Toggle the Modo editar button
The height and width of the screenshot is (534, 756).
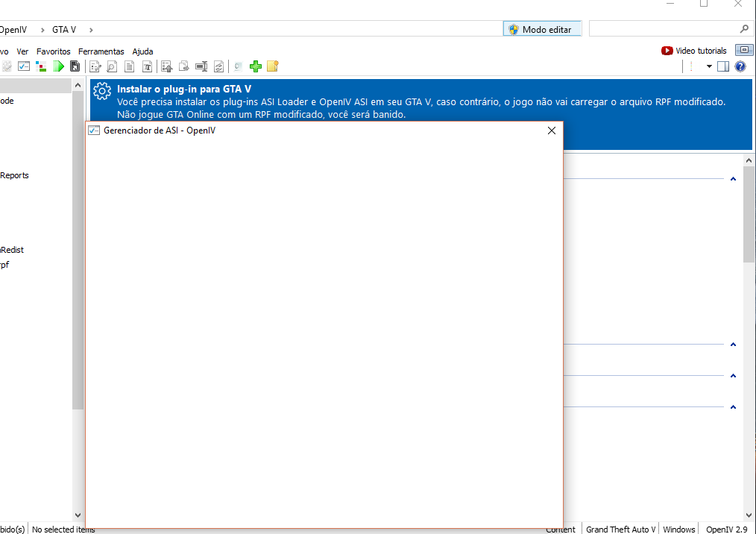click(x=541, y=29)
